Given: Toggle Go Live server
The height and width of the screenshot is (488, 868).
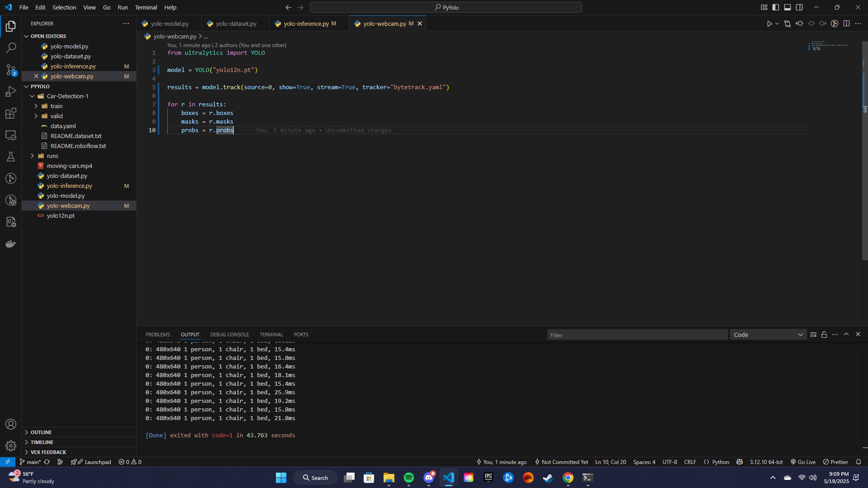Looking at the screenshot, I should (x=803, y=462).
